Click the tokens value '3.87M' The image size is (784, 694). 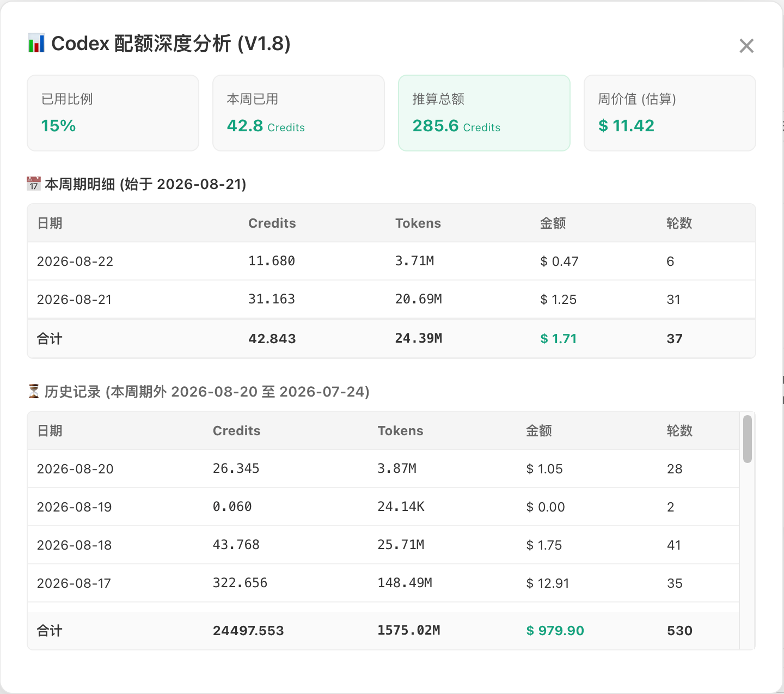pos(397,468)
